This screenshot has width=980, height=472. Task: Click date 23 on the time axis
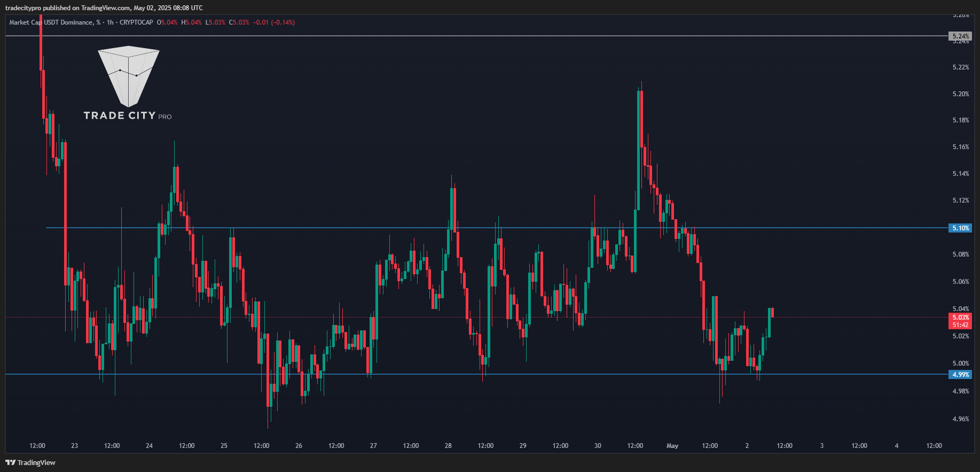coord(74,446)
